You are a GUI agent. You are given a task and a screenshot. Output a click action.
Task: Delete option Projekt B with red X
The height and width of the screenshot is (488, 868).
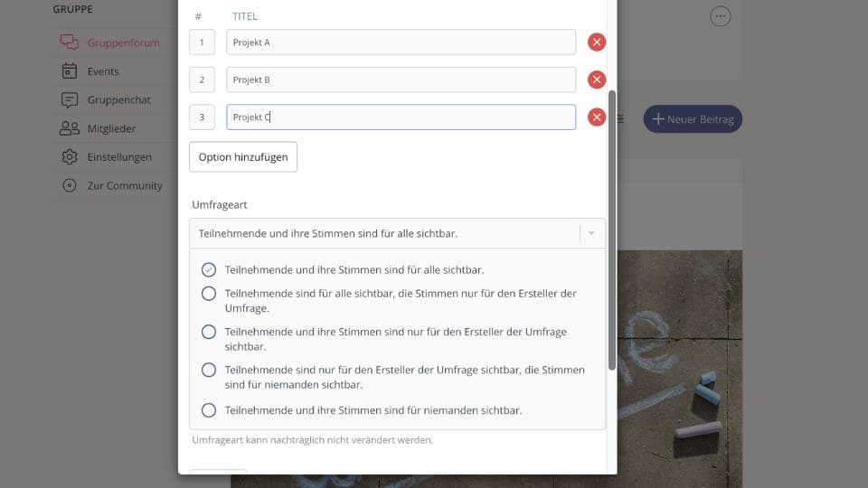(596, 80)
